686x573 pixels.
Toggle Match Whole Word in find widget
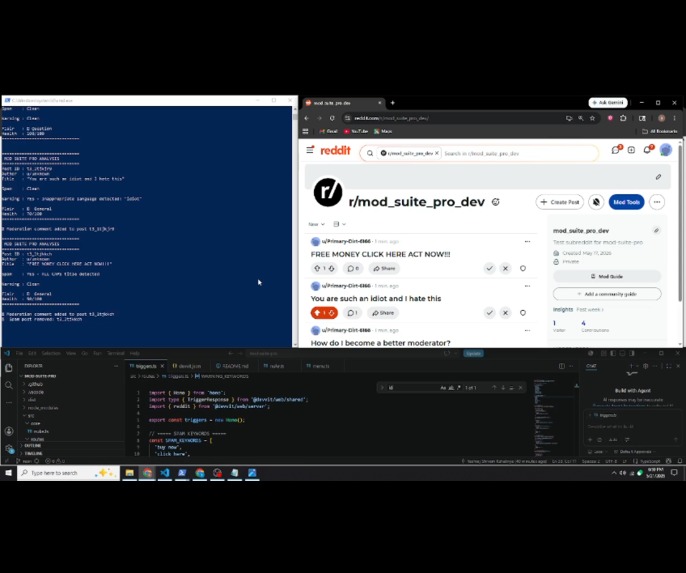[451, 388]
